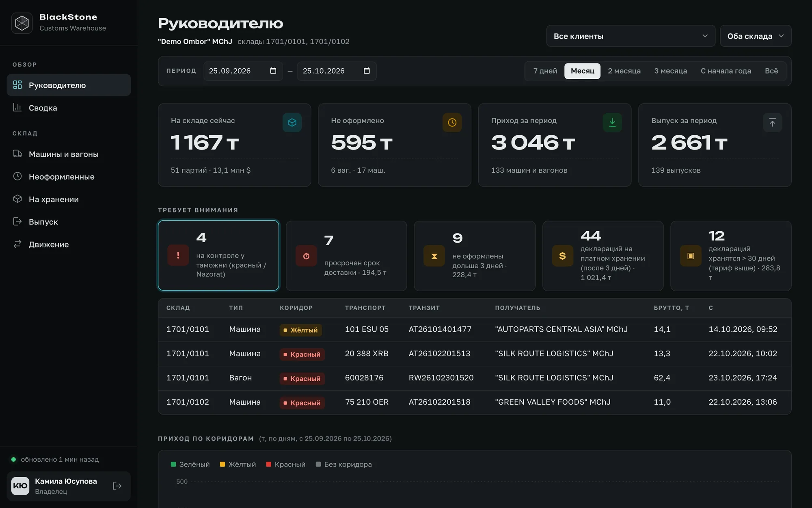
Task: Click the clock icon on Не оформлено card
Action: click(452, 122)
